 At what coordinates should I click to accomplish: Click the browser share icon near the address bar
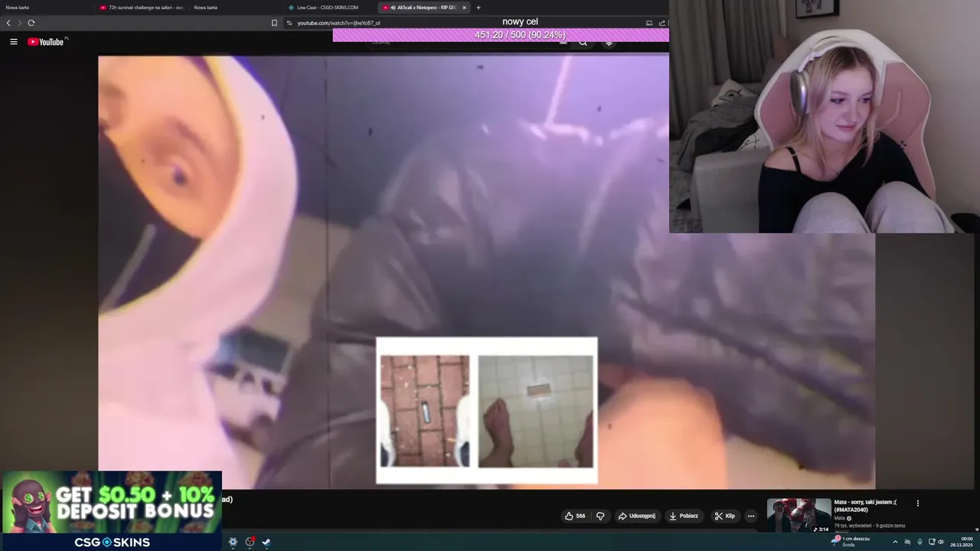coord(662,23)
